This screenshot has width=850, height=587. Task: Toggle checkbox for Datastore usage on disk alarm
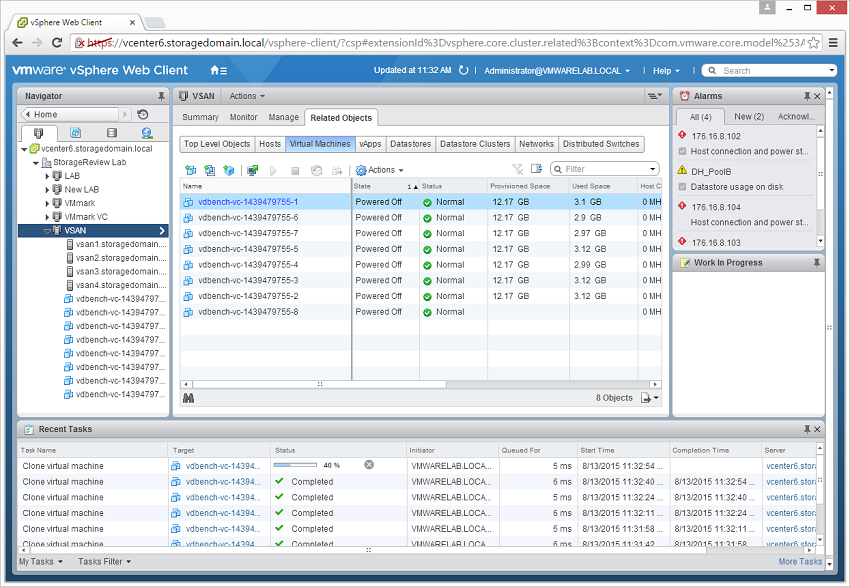[682, 187]
